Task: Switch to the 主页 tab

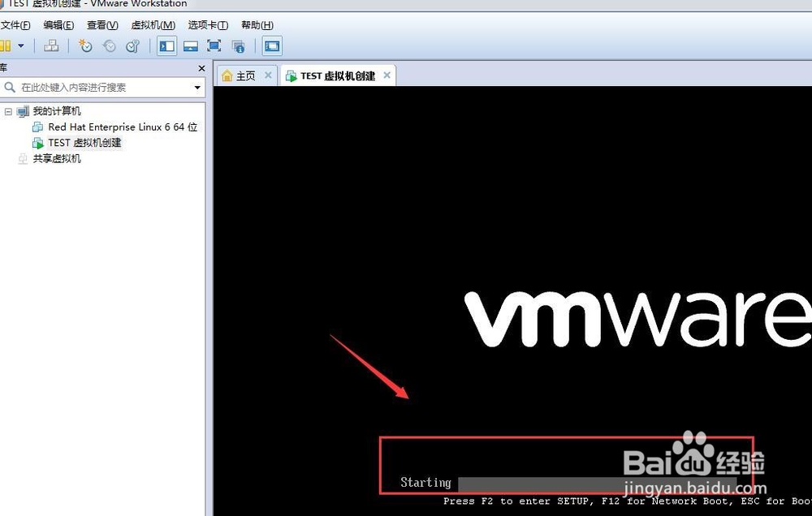Action: tap(247, 75)
